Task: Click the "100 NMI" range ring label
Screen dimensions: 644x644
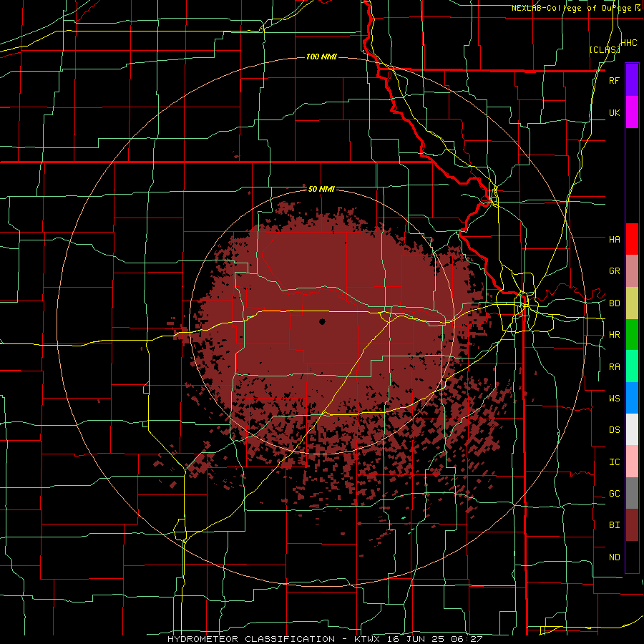Action: pos(321,57)
